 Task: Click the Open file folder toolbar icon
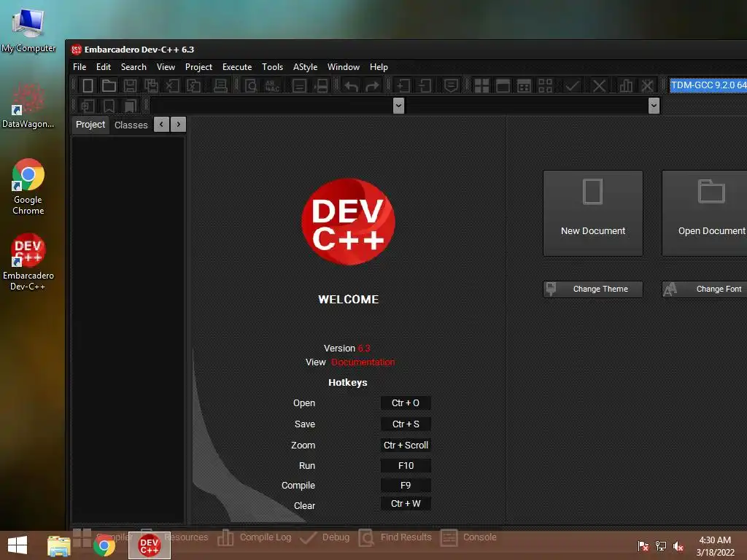tap(109, 86)
